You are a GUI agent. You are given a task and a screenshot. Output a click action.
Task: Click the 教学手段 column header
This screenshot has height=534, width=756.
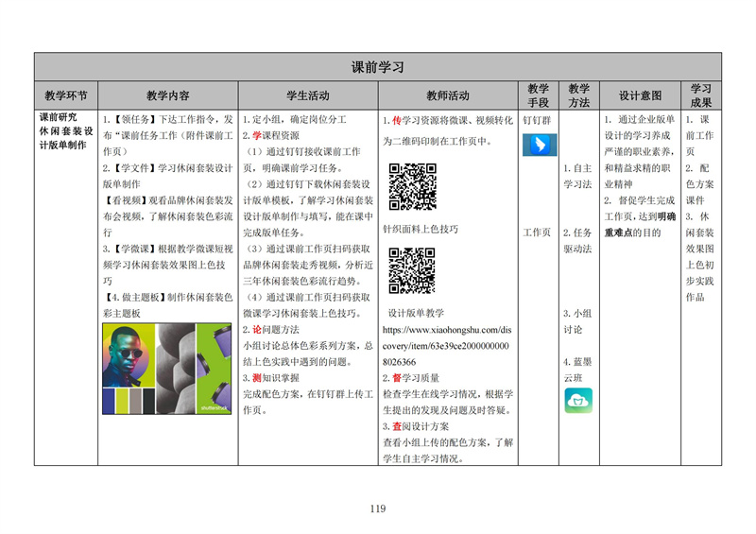[x=538, y=95]
